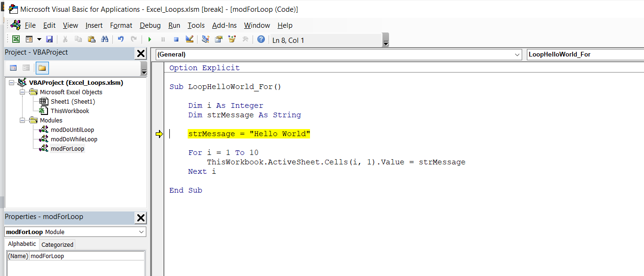The image size is (644, 276).
Task: Undo the last action
Action: [121, 40]
